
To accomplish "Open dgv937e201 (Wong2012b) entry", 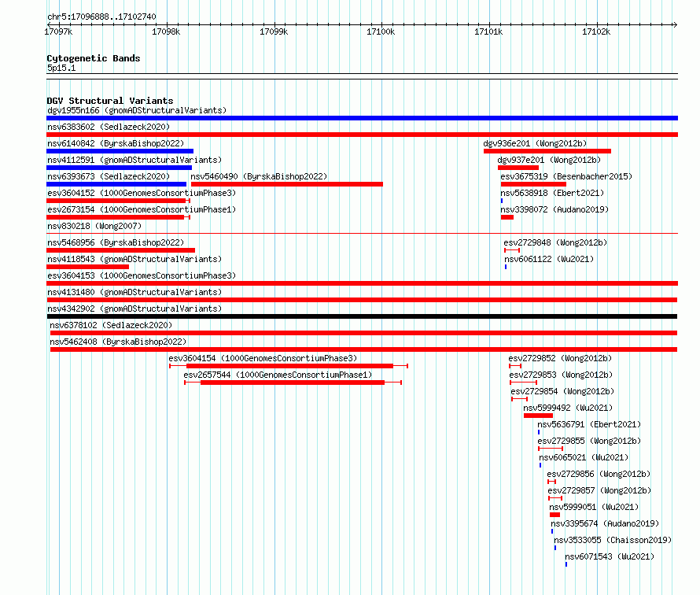I will (549, 160).
